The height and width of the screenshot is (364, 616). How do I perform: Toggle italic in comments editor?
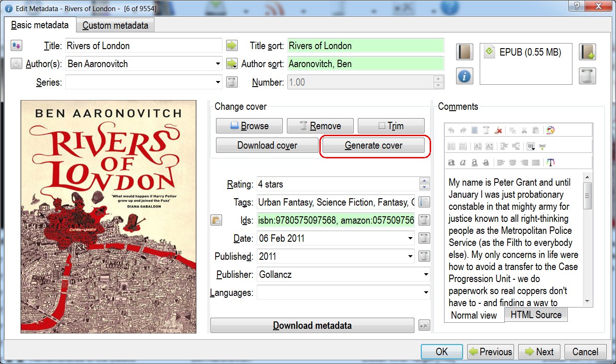point(463,163)
